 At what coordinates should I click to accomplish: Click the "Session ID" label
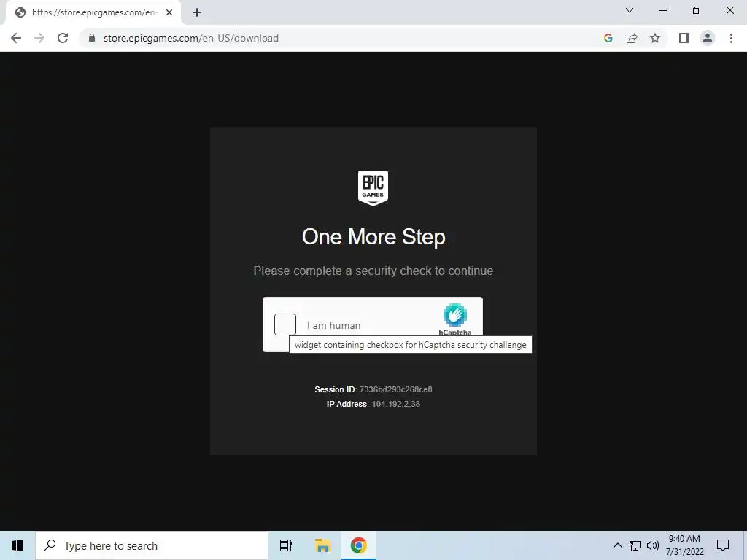334,389
